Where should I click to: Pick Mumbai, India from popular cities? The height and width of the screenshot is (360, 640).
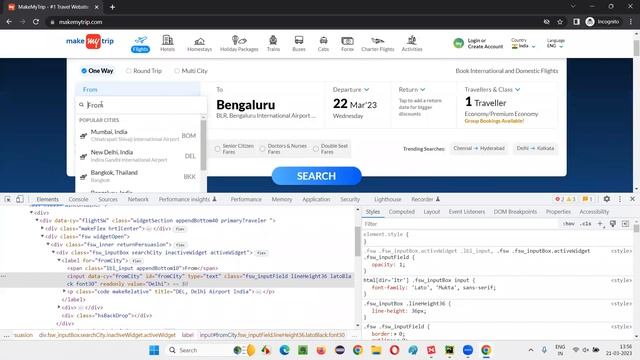pyautogui.click(x=139, y=136)
